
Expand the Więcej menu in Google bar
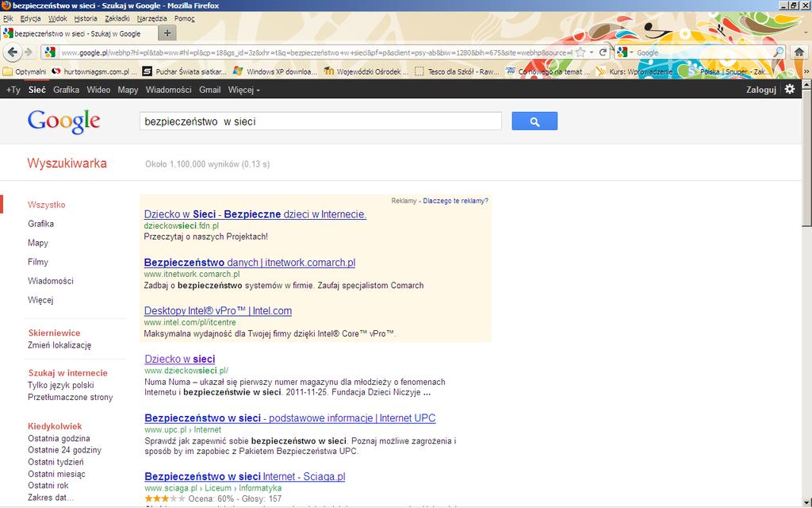click(244, 90)
